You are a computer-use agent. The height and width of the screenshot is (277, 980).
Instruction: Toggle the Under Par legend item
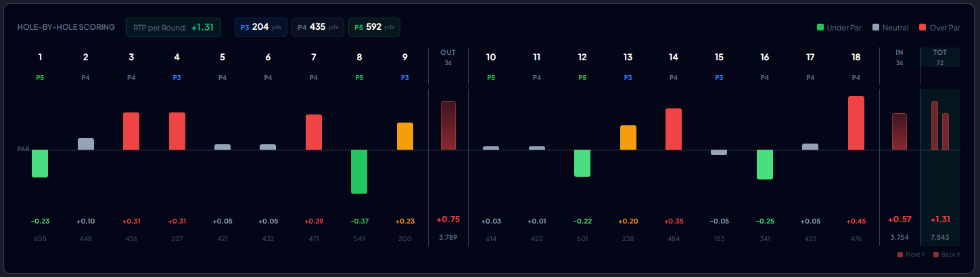click(839, 28)
